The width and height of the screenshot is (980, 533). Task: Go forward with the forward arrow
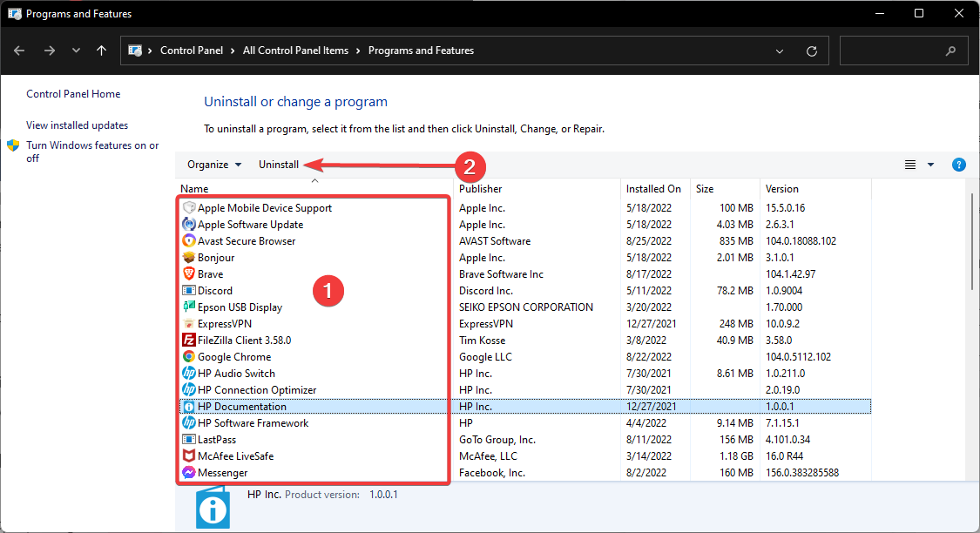click(50, 51)
